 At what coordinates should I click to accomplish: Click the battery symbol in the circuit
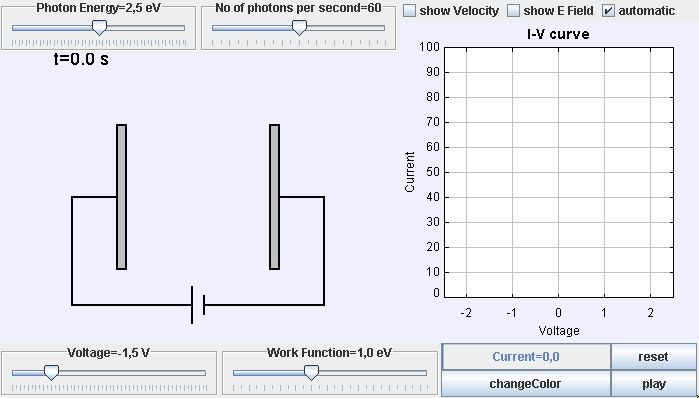pyautogui.click(x=198, y=305)
